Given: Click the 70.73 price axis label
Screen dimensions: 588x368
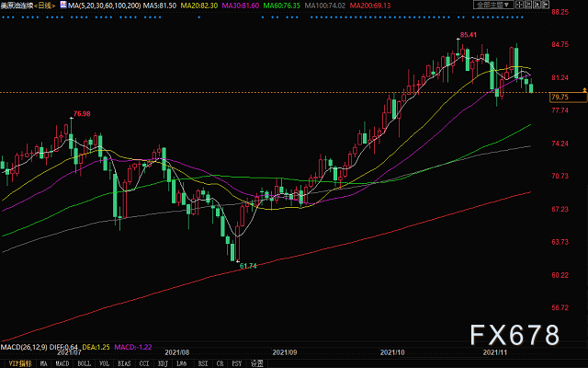Looking at the screenshot, I should (x=560, y=176).
